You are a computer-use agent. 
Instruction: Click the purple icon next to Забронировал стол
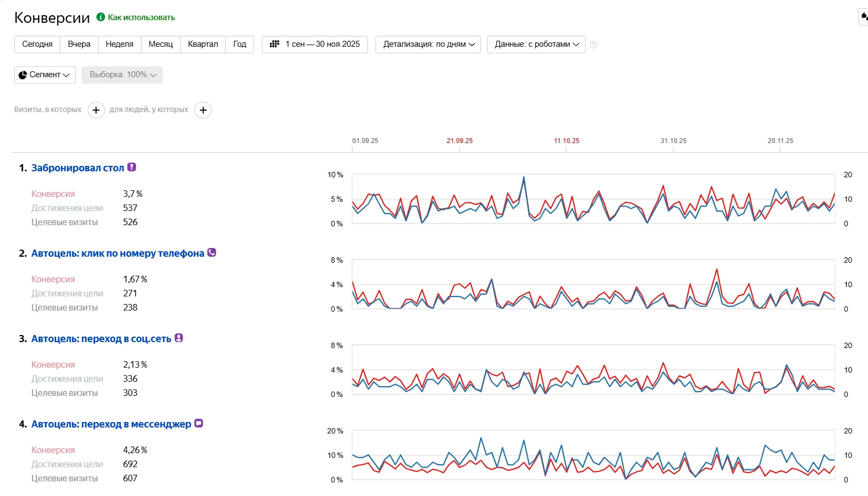pos(132,167)
